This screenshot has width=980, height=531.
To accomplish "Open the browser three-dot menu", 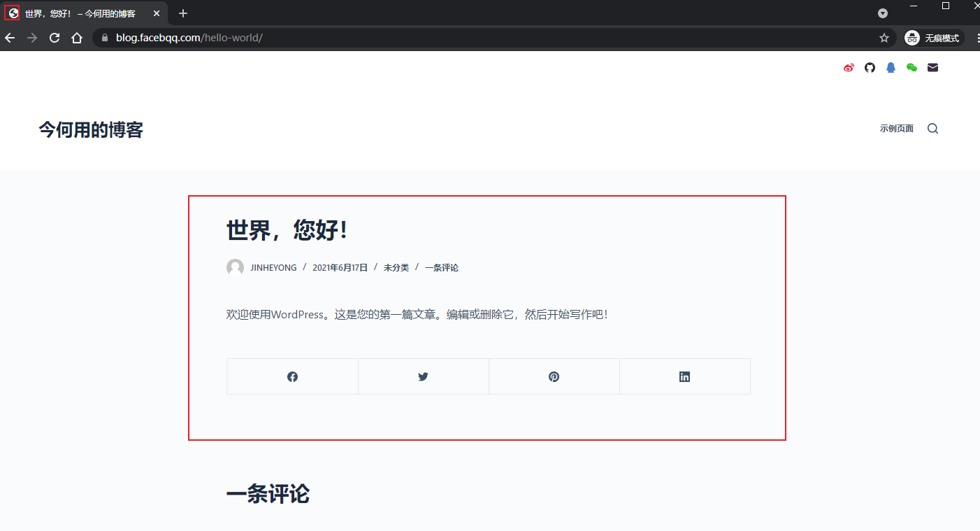I will coord(977,38).
